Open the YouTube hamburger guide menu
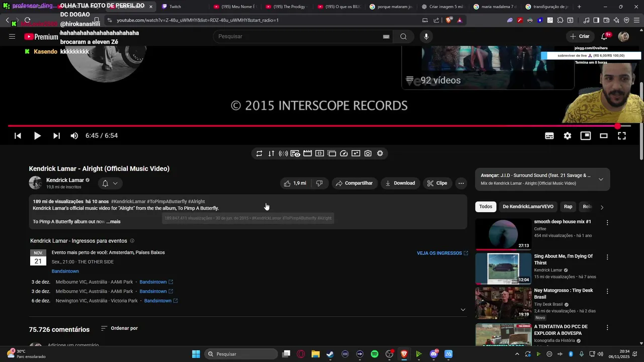This screenshot has height=362, width=644. (12, 36)
